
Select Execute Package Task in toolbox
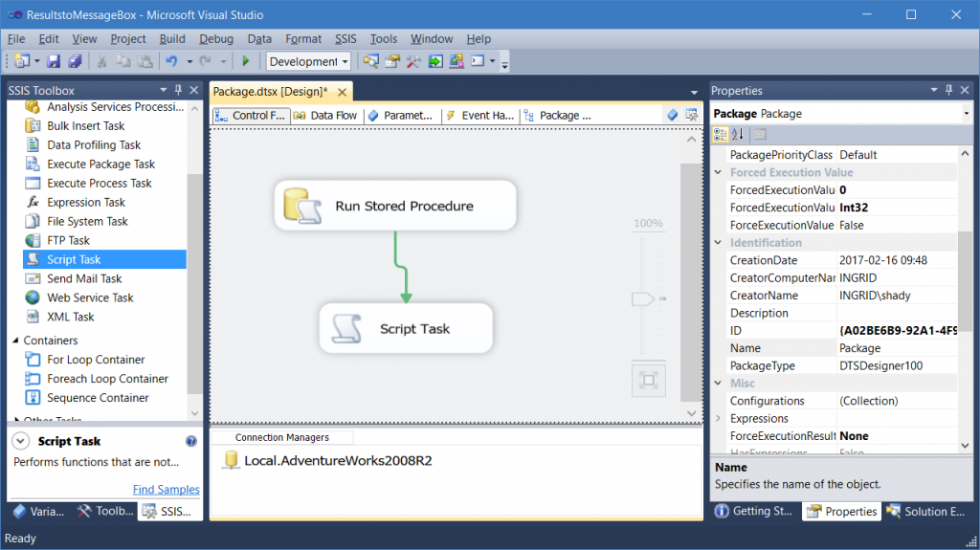[x=100, y=165]
